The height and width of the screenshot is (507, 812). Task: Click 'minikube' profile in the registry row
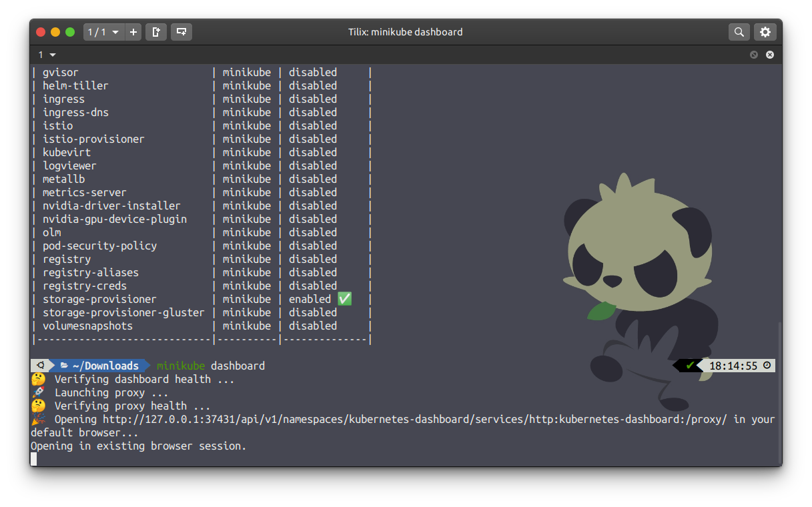pos(247,259)
